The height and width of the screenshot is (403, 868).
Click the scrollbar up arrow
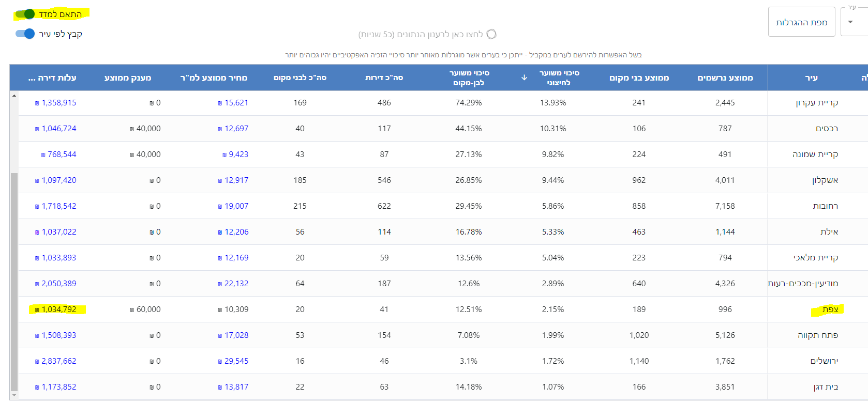click(x=14, y=96)
